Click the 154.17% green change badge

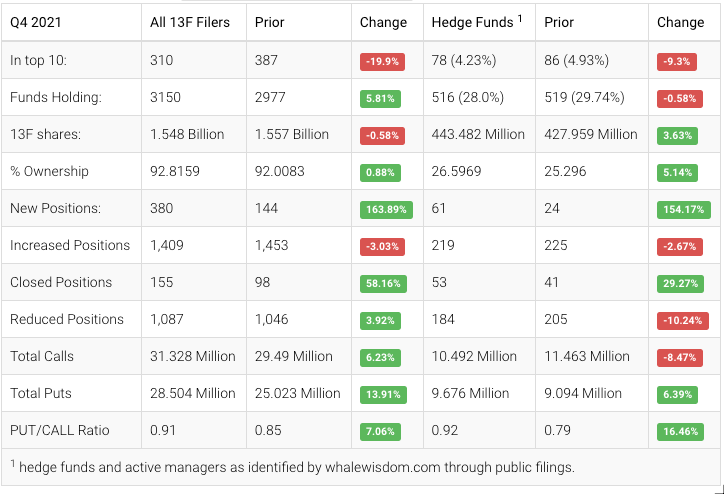tap(684, 209)
